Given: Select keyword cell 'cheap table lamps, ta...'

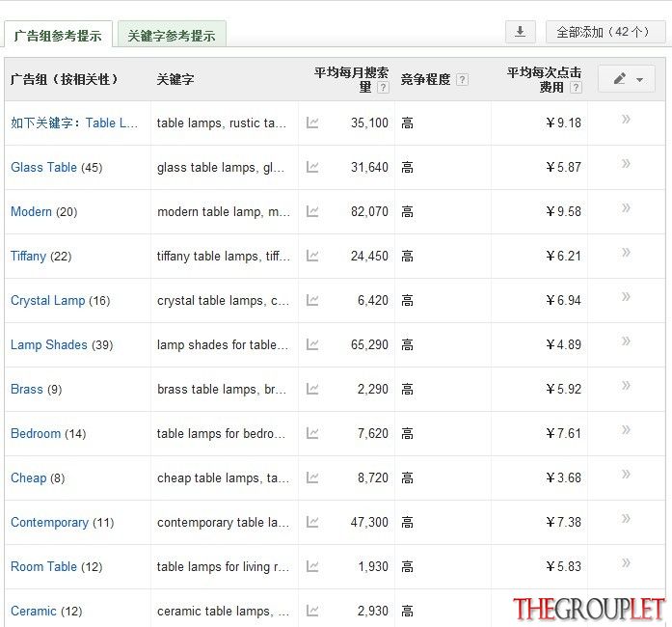Looking at the screenshot, I should tap(223, 477).
